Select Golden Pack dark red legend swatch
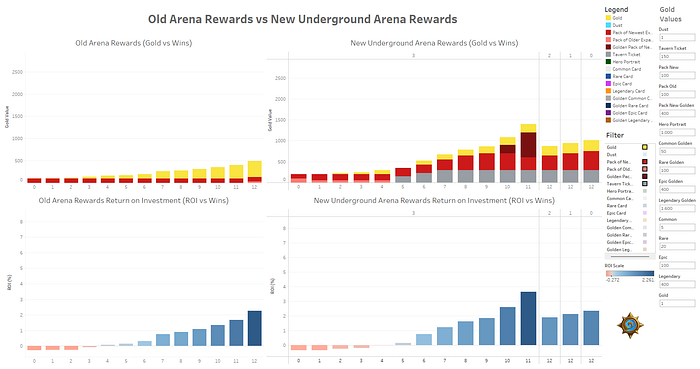Viewport: 700px width, 369px height. coord(608,47)
